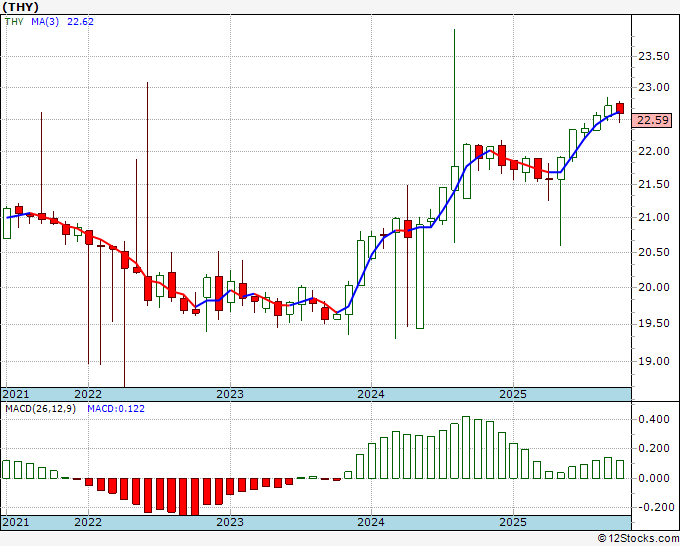Click 2022 on the price chart timeline
This screenshot has width=680, height=546.
(88, 394)
